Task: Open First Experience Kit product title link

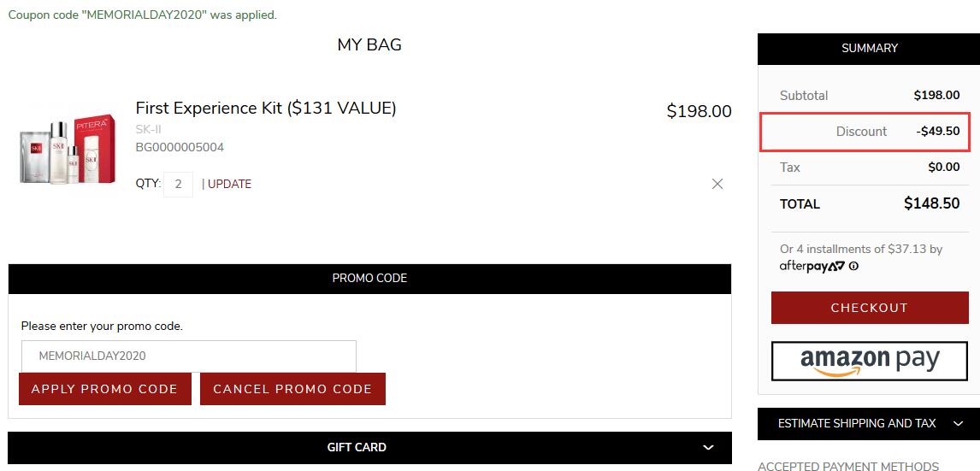Action: coord(266,108)
